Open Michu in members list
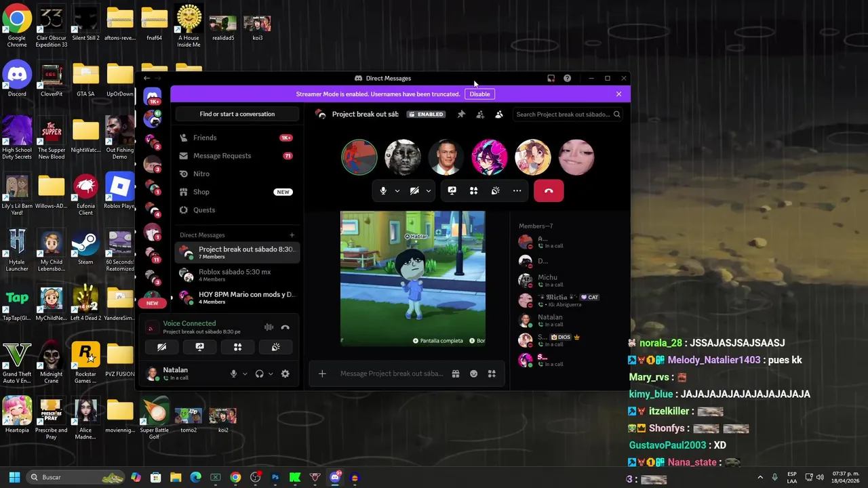This screenshot has width=868, height=488. (x=566, y=280)
